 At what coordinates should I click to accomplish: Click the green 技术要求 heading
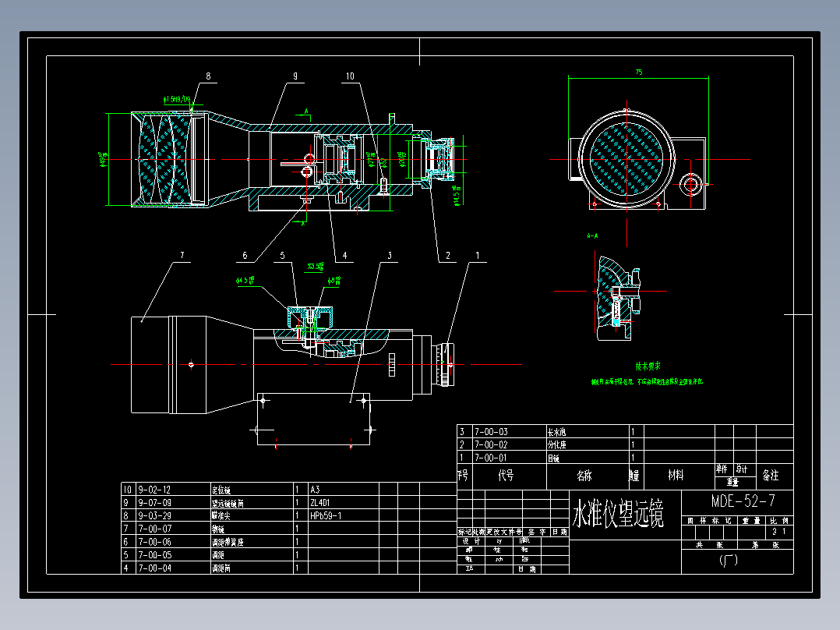click(x=648, y=366)
